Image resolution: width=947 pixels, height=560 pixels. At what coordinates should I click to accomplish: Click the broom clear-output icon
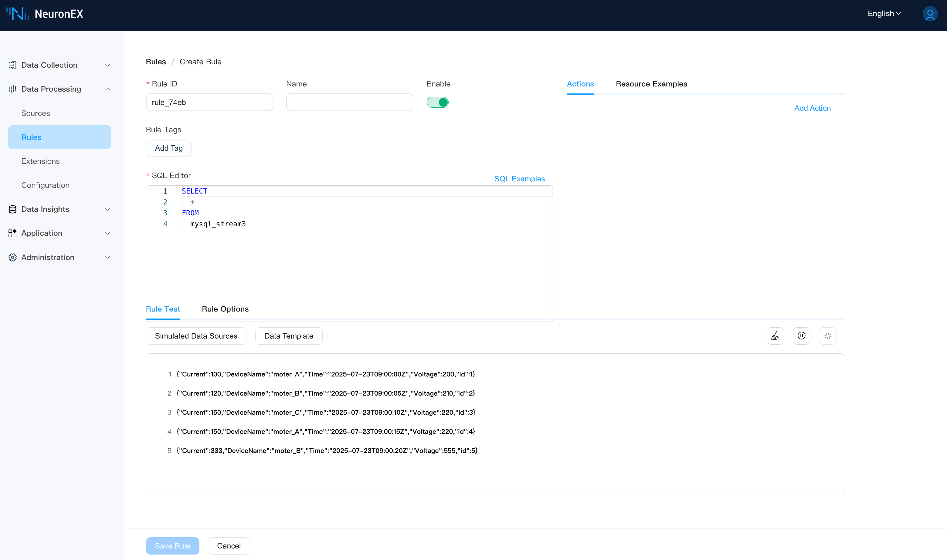pos(775,336)
